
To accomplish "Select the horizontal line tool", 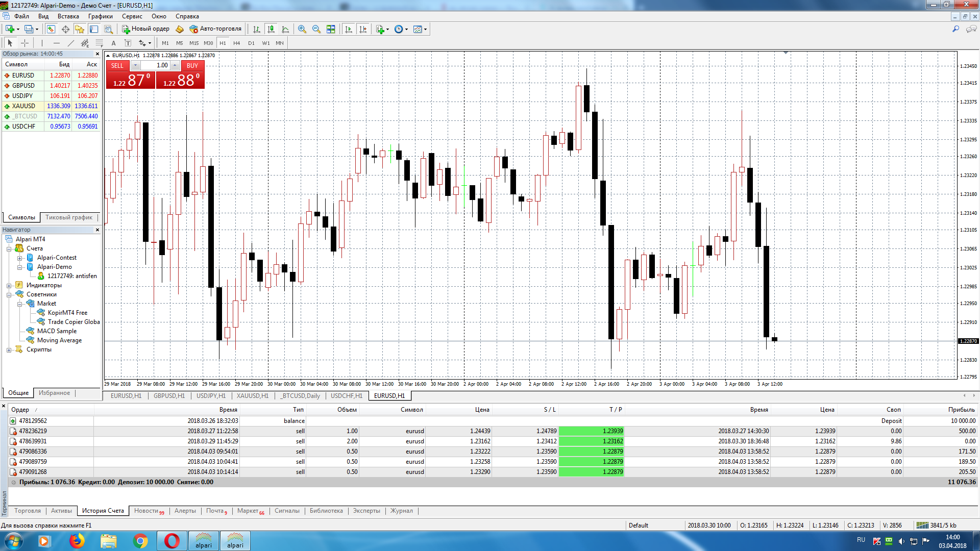I will 56,43.
